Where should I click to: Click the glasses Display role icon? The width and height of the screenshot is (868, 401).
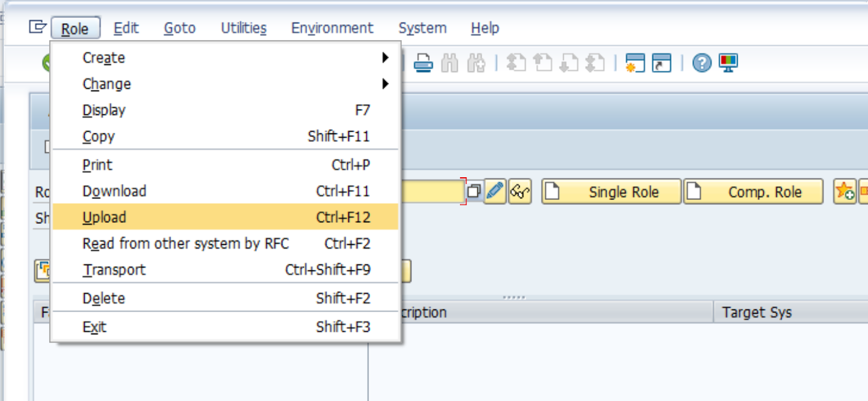pyautogui.click(x=520, y=192)
